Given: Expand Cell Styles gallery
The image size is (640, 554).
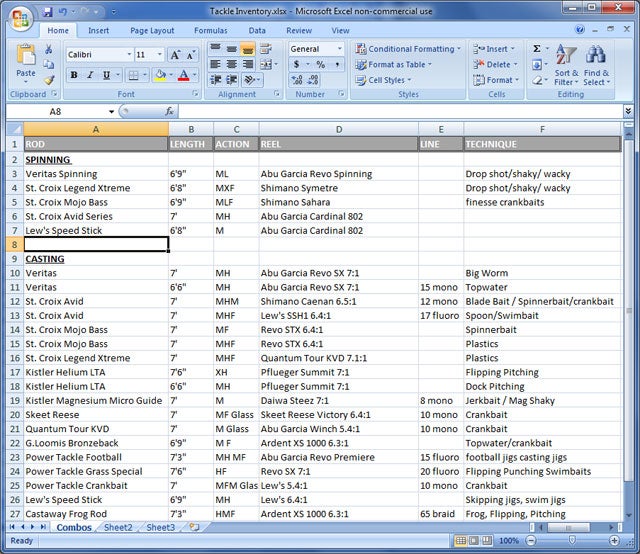Looking at the screenshot, I should [383, 80].
